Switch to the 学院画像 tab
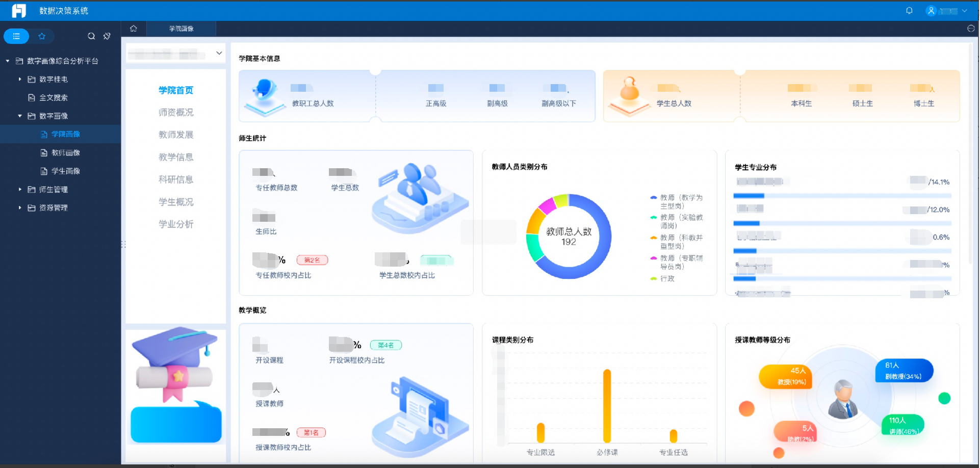 click(181, 29)
